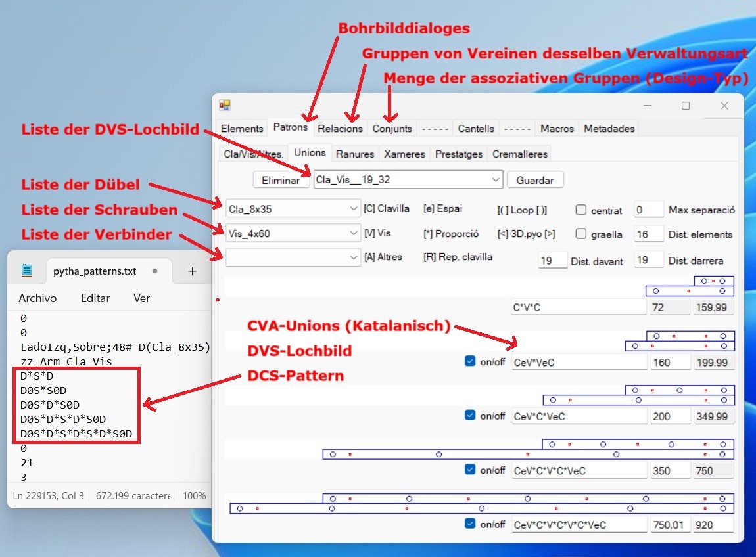Edit the CeV*C*VeC pattern text field

579,416
